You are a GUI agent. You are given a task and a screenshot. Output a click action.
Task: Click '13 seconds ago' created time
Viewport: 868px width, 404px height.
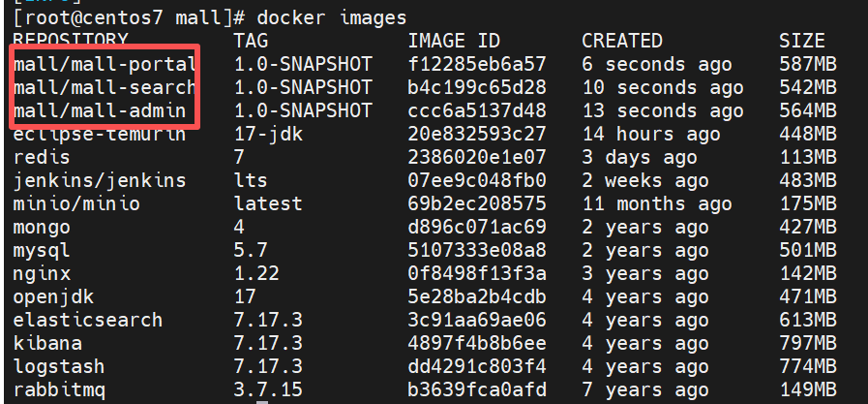pos(663,110)
